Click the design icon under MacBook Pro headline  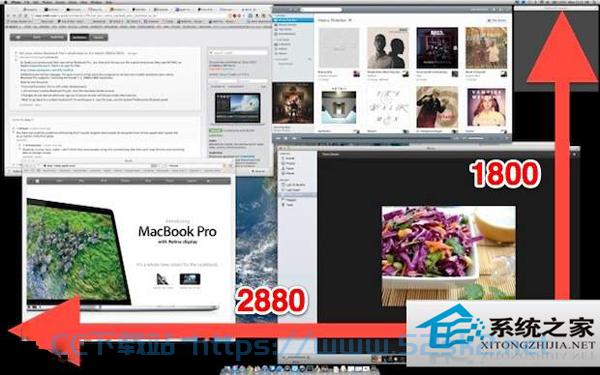[162, 279]
